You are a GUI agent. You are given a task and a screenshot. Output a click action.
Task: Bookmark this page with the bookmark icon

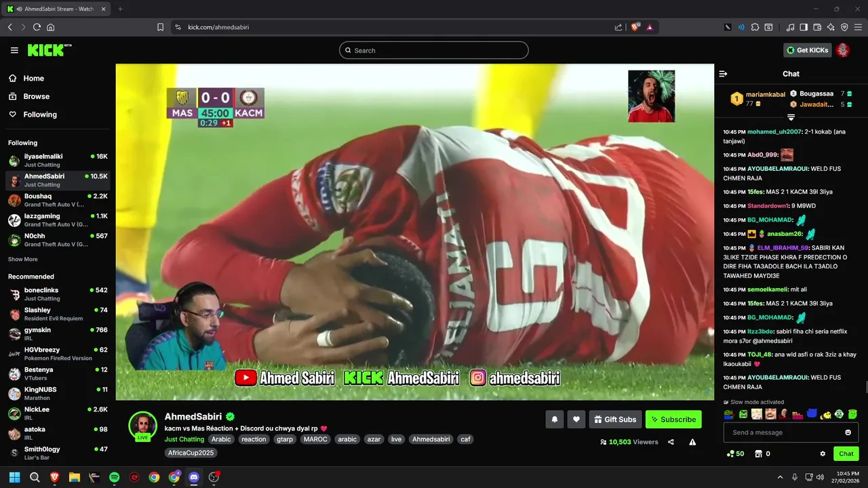click(160, 27)
